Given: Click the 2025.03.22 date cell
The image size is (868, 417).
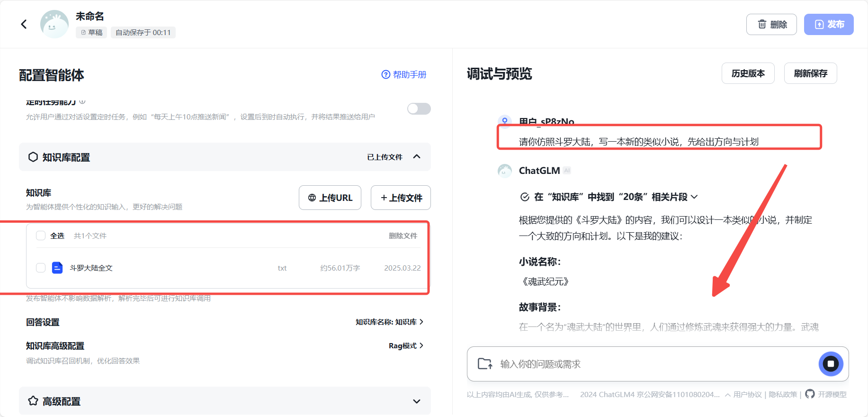Looking at the screenshot, I should pos(402,268).
